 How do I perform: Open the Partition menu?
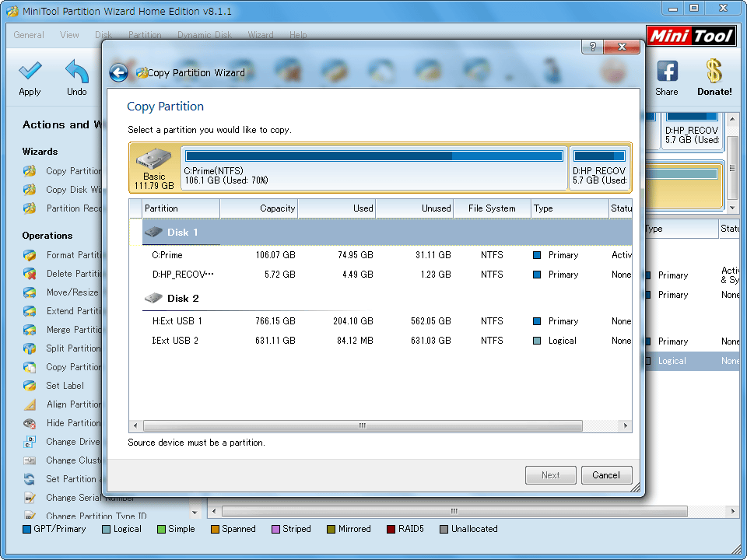[145, 35]
